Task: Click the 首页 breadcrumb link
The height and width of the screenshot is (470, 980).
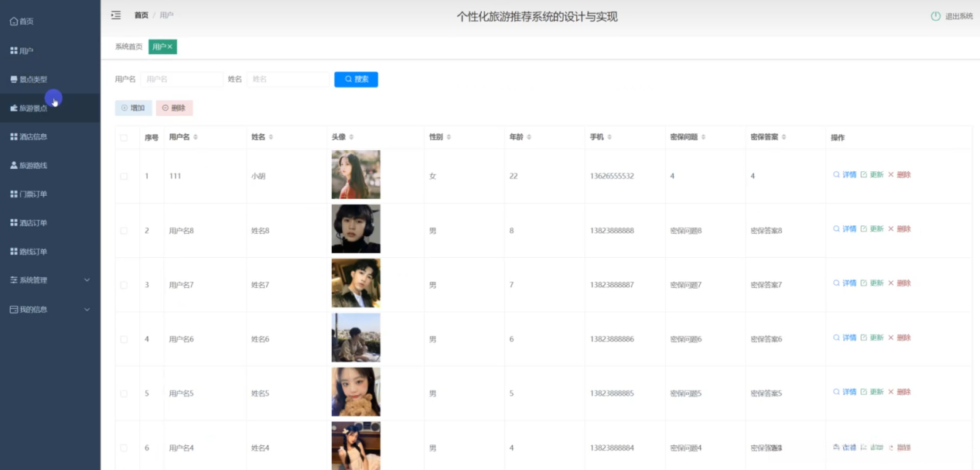Action: tap(141, 15)
